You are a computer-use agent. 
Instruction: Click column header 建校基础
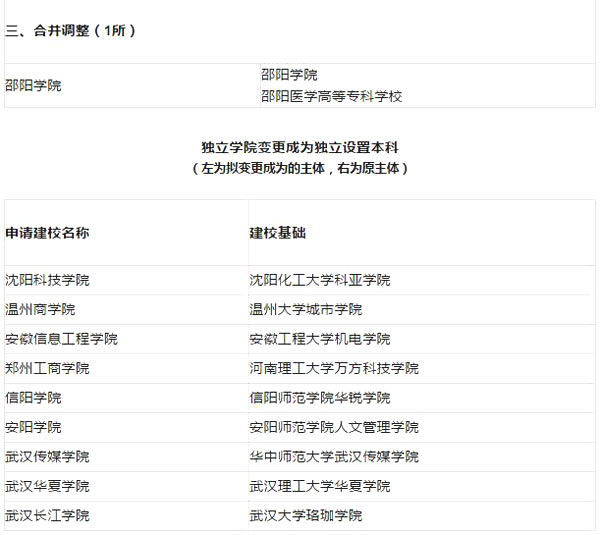pos(277,233)
